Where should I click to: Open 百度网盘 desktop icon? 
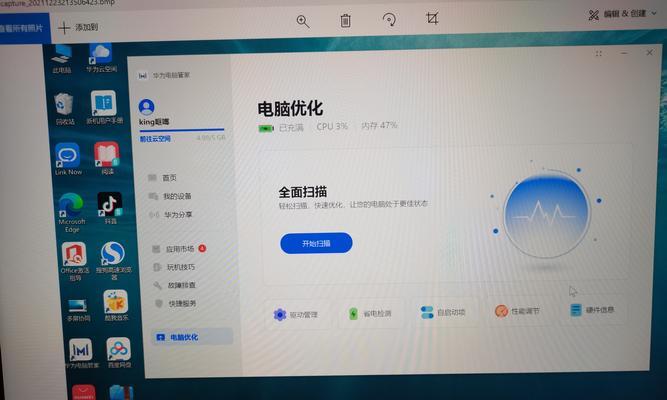point(119,352)
